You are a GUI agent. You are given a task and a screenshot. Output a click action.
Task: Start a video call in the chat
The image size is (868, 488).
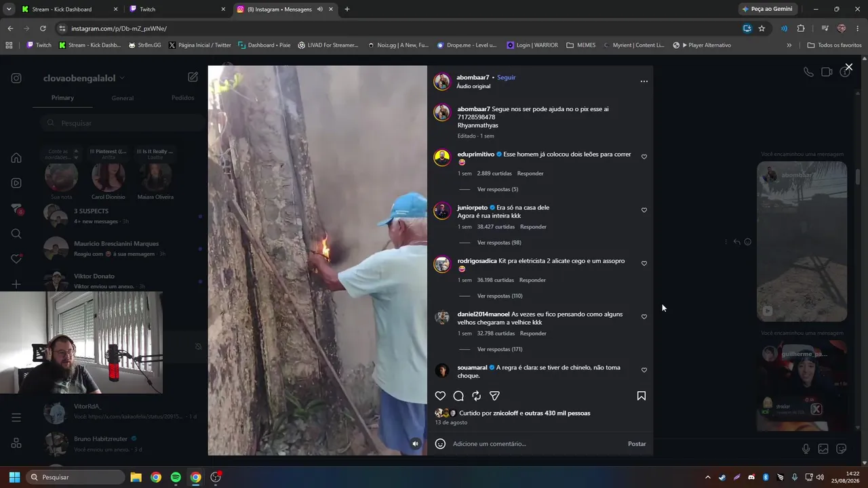pos(827,72)
